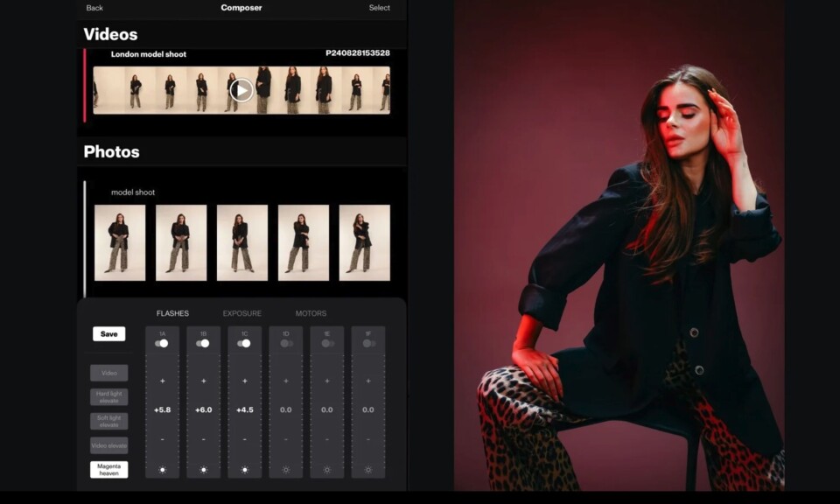
Task: Decrease flash 1B power with minus
Action: pos(203,439)
